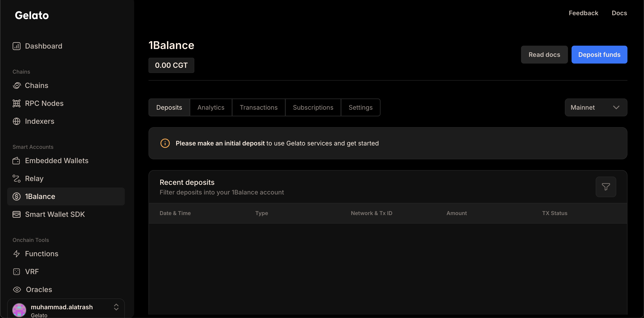The width and height of the screenshot is (644, 318).
Task: Open Dashboard in the sidebar
Action: 66,46
